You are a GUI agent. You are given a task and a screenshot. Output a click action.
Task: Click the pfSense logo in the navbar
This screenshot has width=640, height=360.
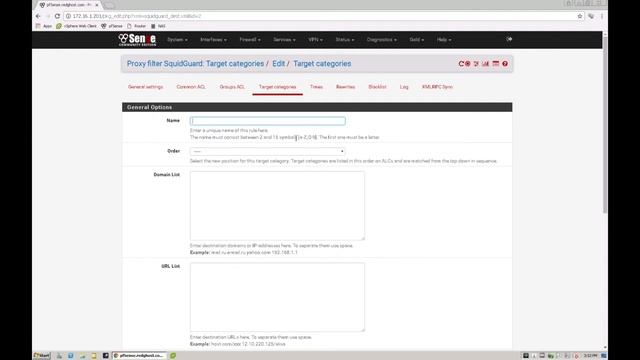[137, 40]
